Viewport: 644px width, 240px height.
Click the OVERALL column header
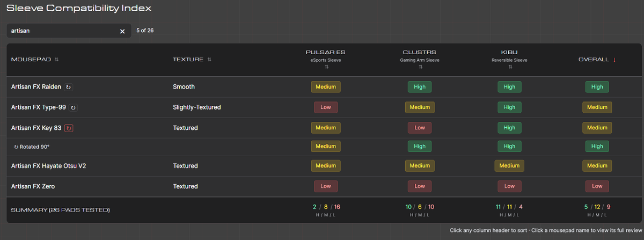[x=594, y=60]
